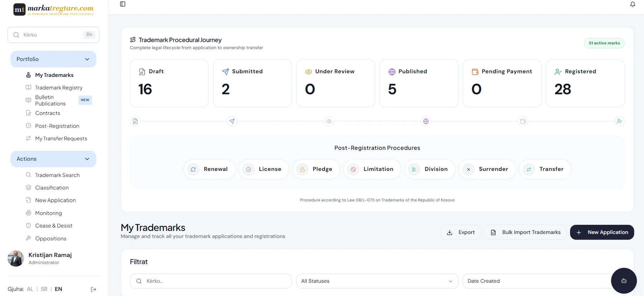Open My Transfer Requests
Screen dimensions: 644x296
[61, 139]
